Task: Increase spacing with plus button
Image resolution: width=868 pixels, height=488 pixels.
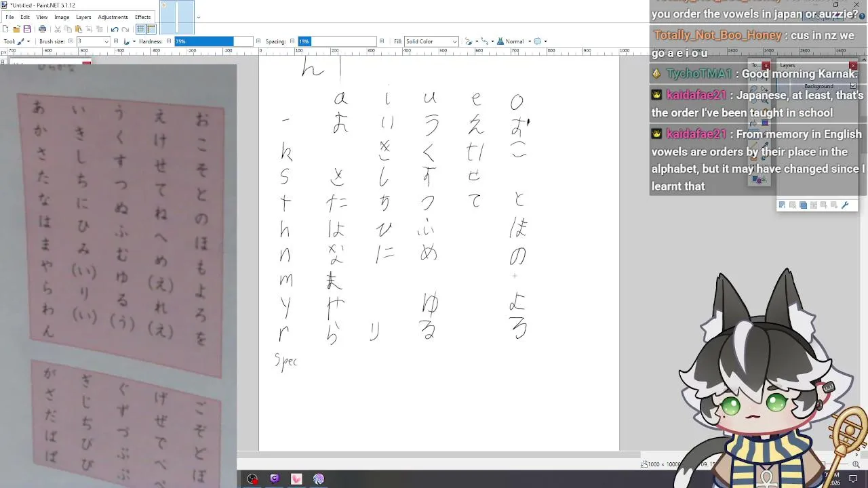Action: coord(382,41)
